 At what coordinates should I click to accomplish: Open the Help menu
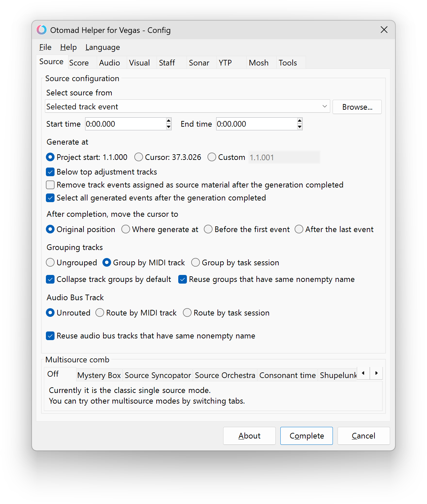(68, 47)
